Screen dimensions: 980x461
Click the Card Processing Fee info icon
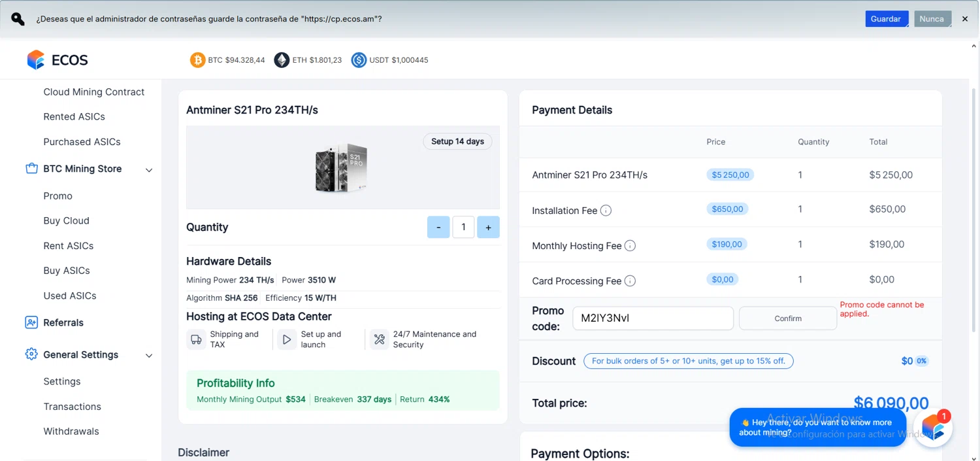pos(630,281)
